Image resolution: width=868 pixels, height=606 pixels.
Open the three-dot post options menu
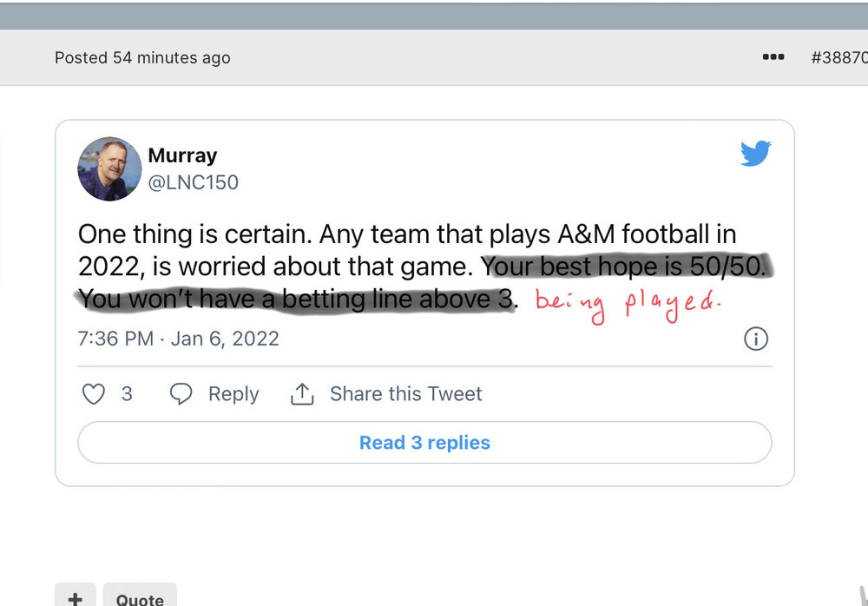click(x=773, y=57)
